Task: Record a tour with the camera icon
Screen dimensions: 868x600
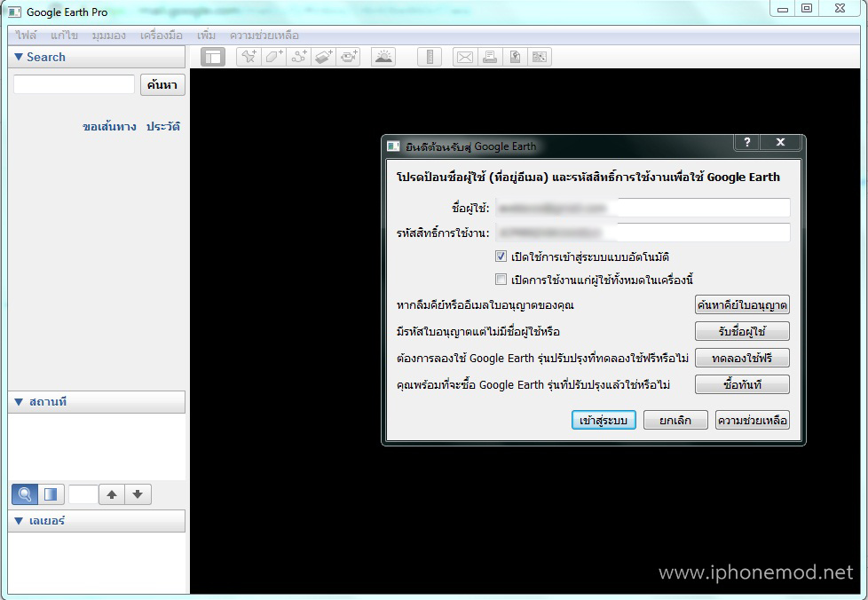Action: pos(349,57)
